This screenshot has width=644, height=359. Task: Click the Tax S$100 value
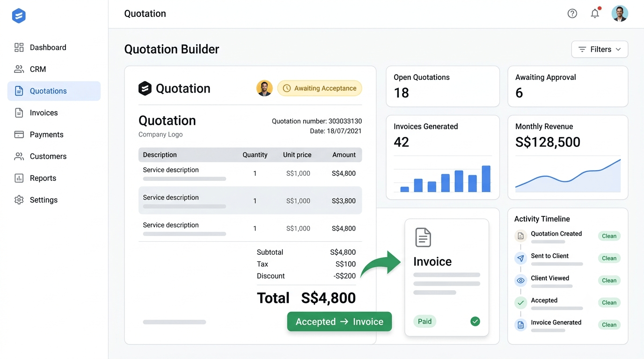pyautogui.click(x=345, y=264)
